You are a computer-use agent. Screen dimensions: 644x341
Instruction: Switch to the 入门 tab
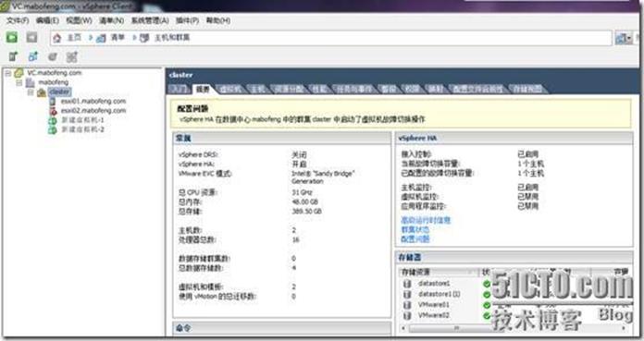coord(180,89)
